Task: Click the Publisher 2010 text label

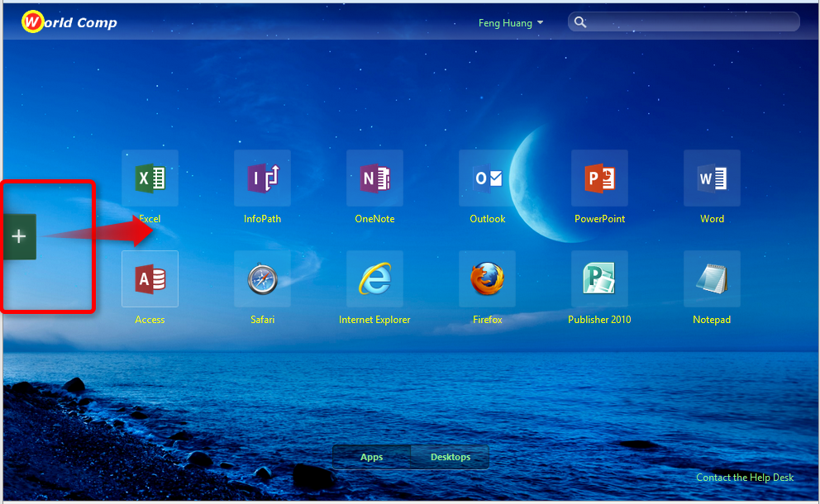Action: coord(599,320)
